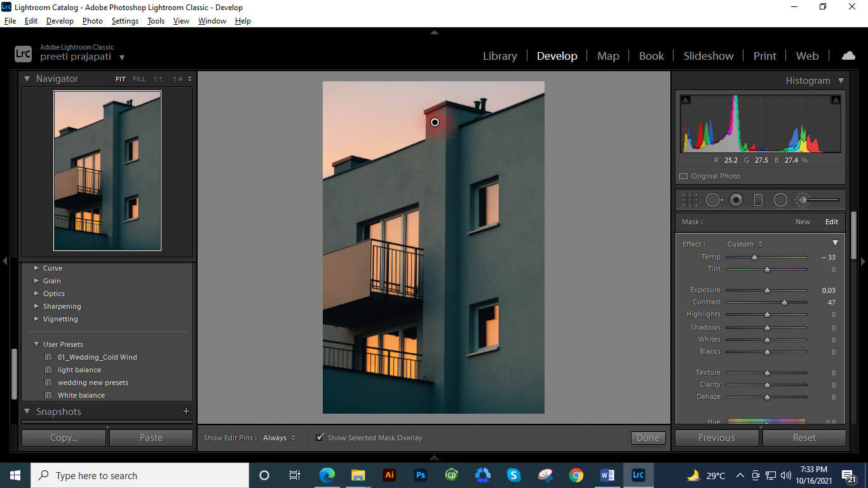Image resolution: width=868 pixels, height=488 pixels.
Task: Click the photo thumbnail in the Navigator
Action: pos(107,170)
